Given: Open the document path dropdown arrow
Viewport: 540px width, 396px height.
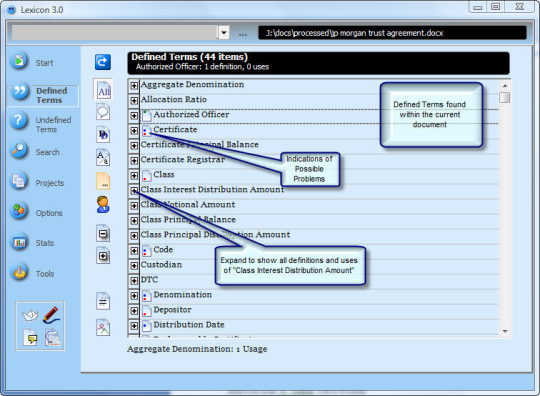Looking at the screenshot, I should point(224,33).
